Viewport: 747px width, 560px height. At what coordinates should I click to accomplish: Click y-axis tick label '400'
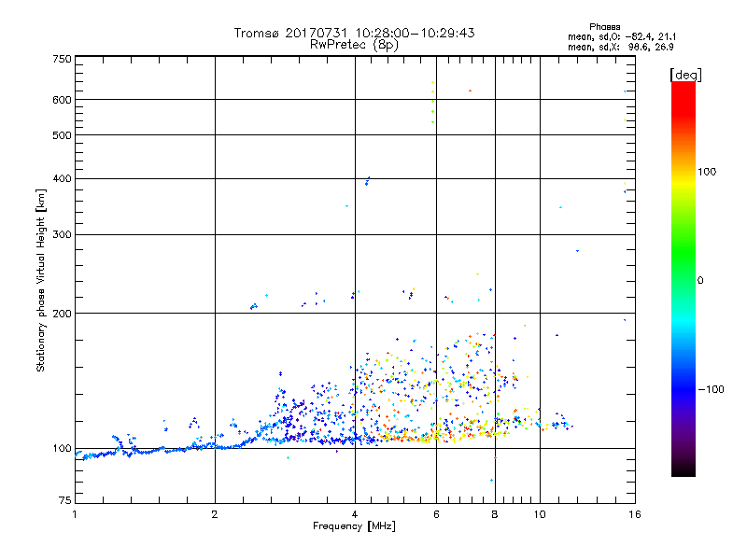[62, 178]
